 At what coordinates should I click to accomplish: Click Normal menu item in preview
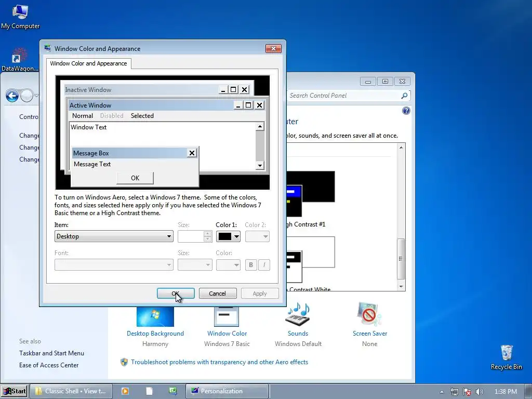point(83,116)
